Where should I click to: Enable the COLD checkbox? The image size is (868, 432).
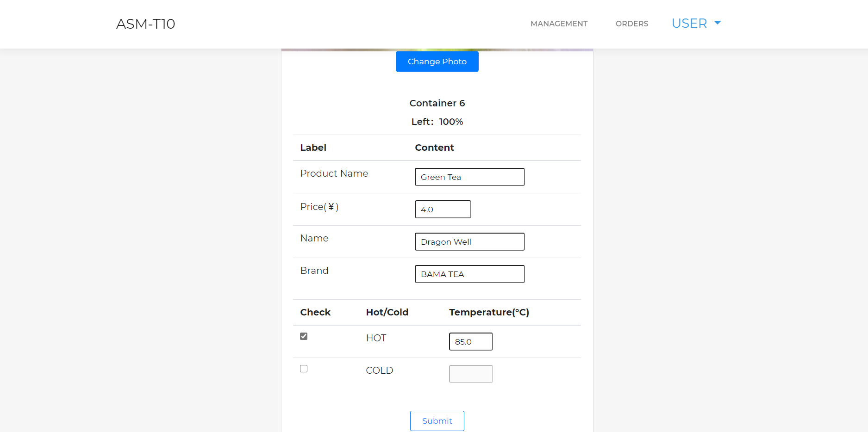(304, 369)
